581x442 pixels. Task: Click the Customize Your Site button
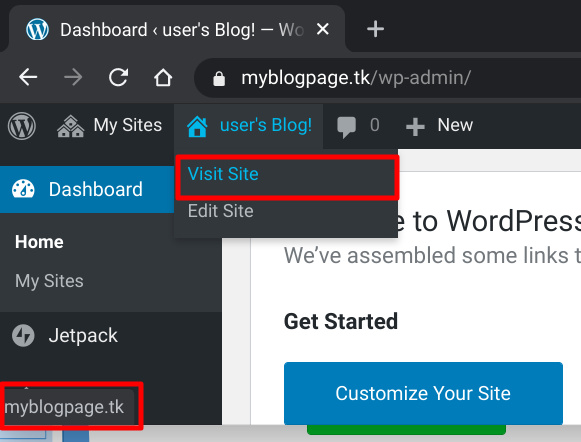(423, 393)
